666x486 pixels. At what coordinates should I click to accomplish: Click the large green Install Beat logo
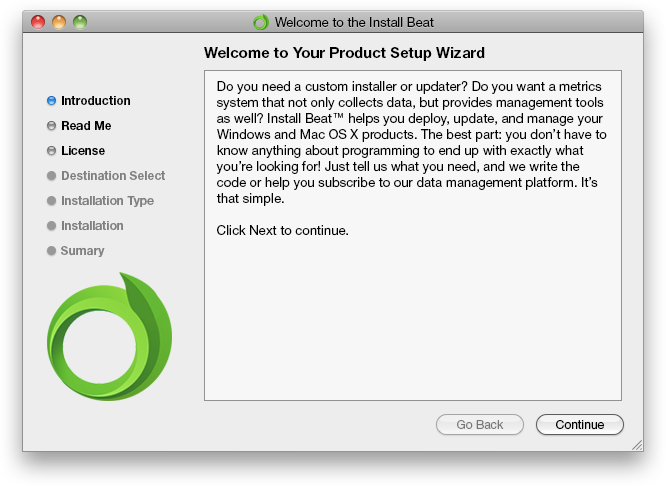click(x=109, y=337)
